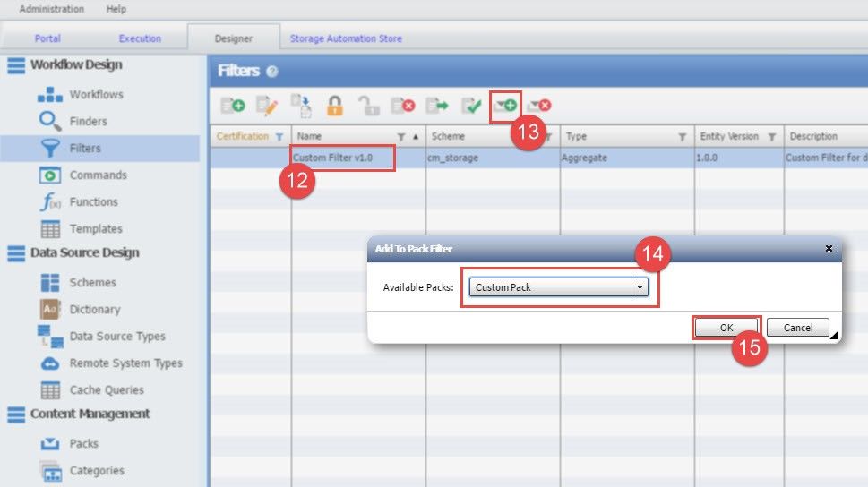The image size is (868, 487).
Task: Open Dictionary in the sidebar
Action: point(95,309)
